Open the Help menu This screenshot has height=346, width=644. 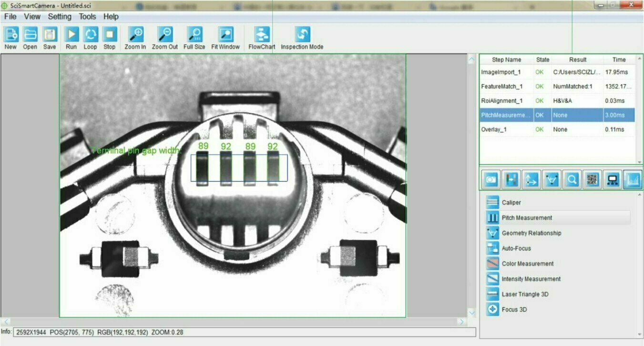coord(111,16)
